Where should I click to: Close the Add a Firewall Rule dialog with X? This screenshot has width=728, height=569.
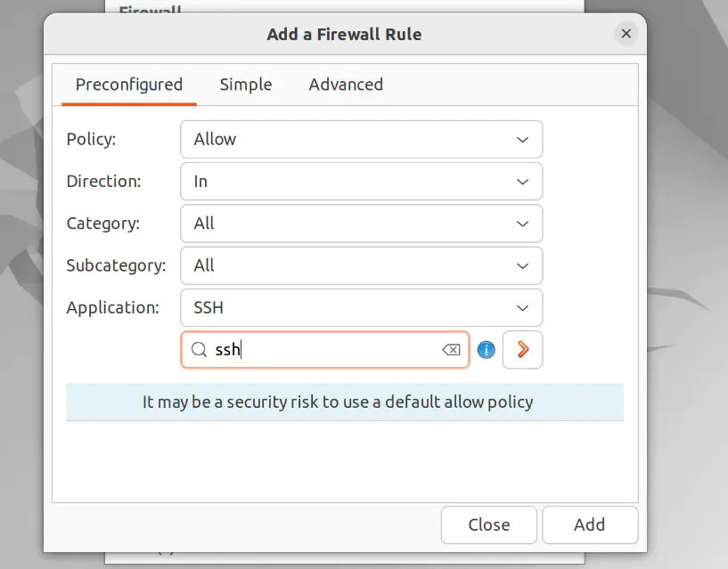(x=626, y=34)
